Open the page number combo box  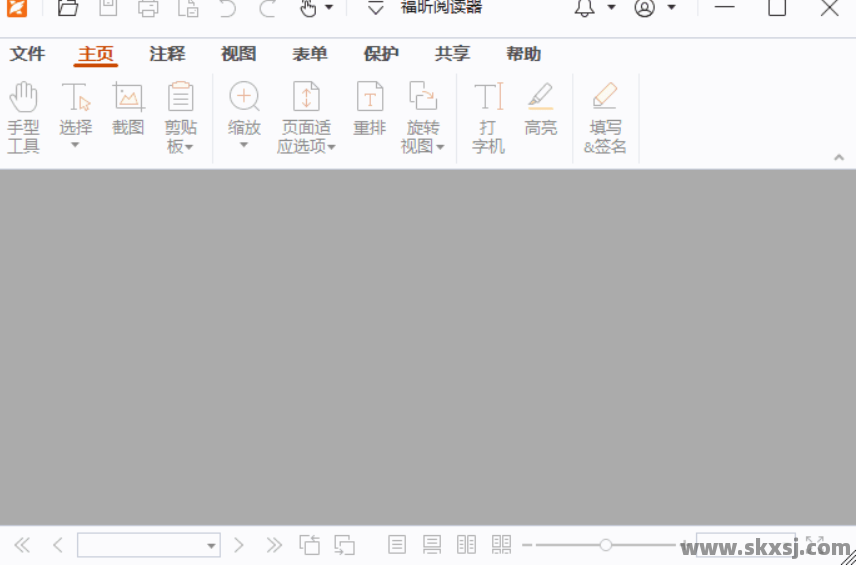click(x=149, y=545)
